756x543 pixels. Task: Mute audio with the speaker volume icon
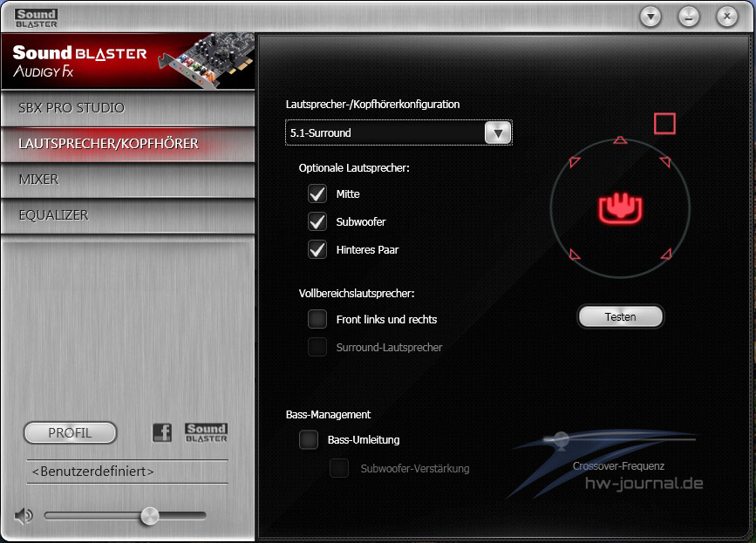point(24,515)
